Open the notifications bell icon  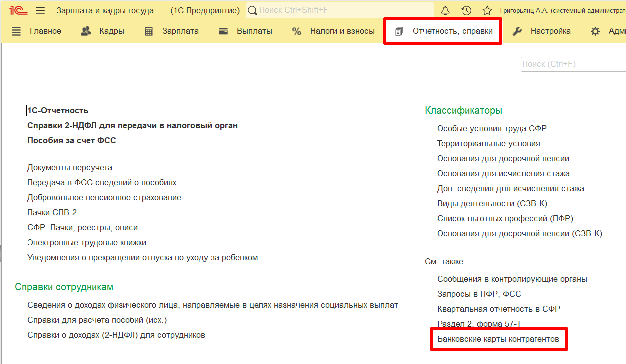tap(445, 10)
